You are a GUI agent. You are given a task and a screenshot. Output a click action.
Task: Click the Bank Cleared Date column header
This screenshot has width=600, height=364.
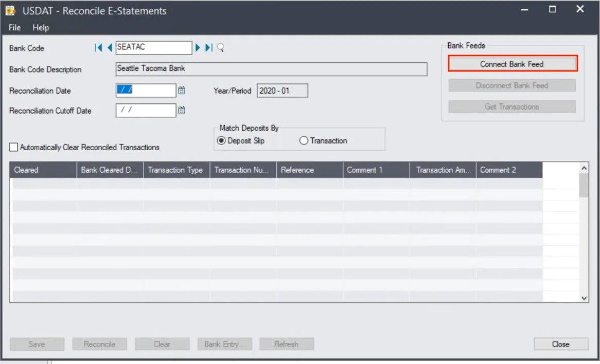pyautogui.click(x=110, y=170)
